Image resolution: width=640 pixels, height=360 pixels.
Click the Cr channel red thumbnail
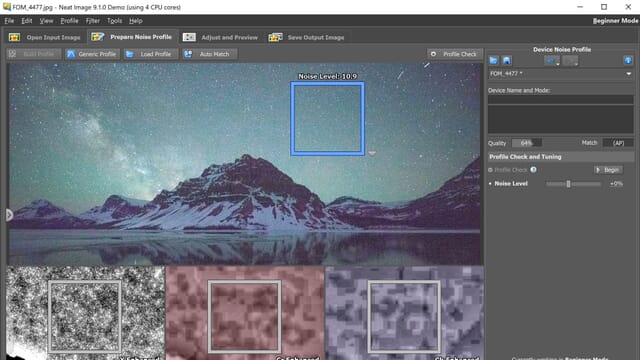245,313
